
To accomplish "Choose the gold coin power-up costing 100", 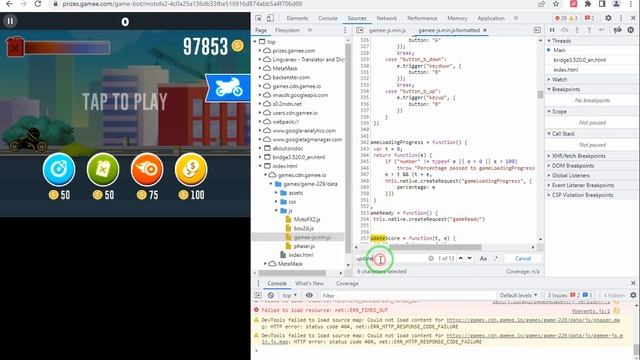I will (x=191, y=169).
